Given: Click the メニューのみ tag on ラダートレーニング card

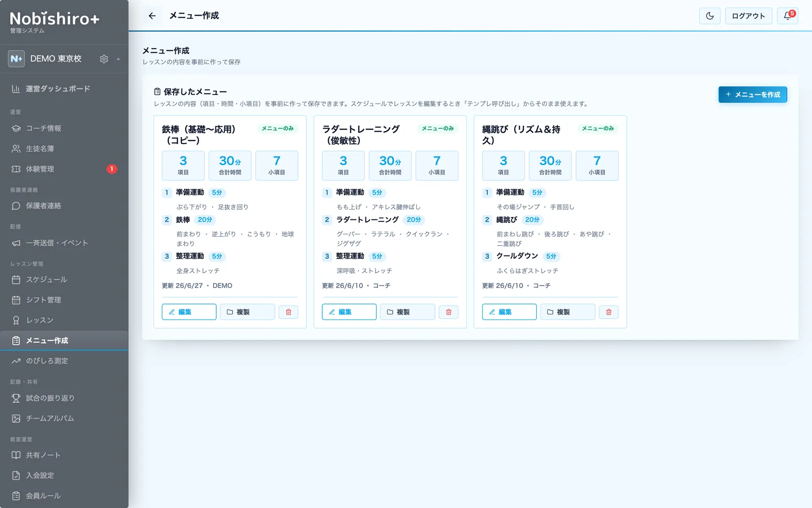Looking at the screenshot, I should click(437, 129).
